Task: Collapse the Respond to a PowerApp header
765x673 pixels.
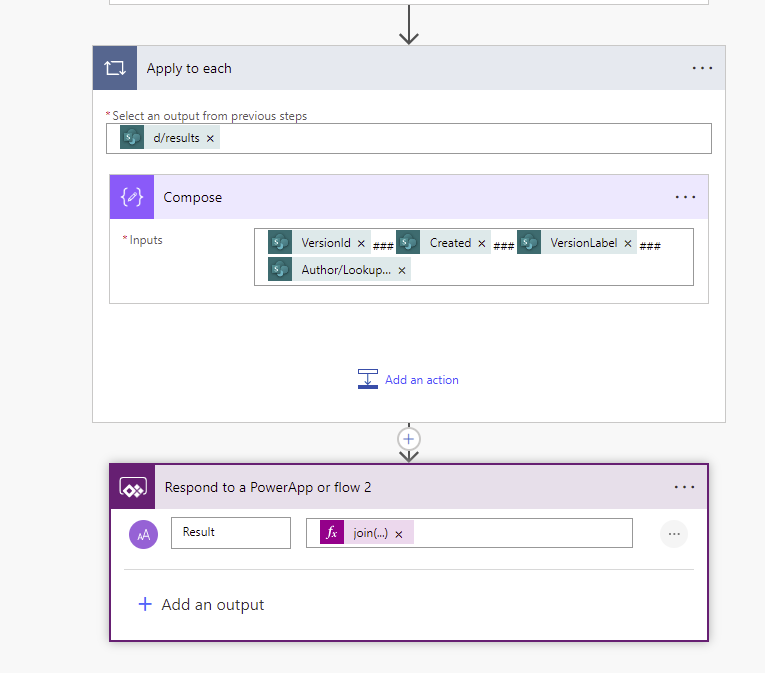Action: pos(410,488)
